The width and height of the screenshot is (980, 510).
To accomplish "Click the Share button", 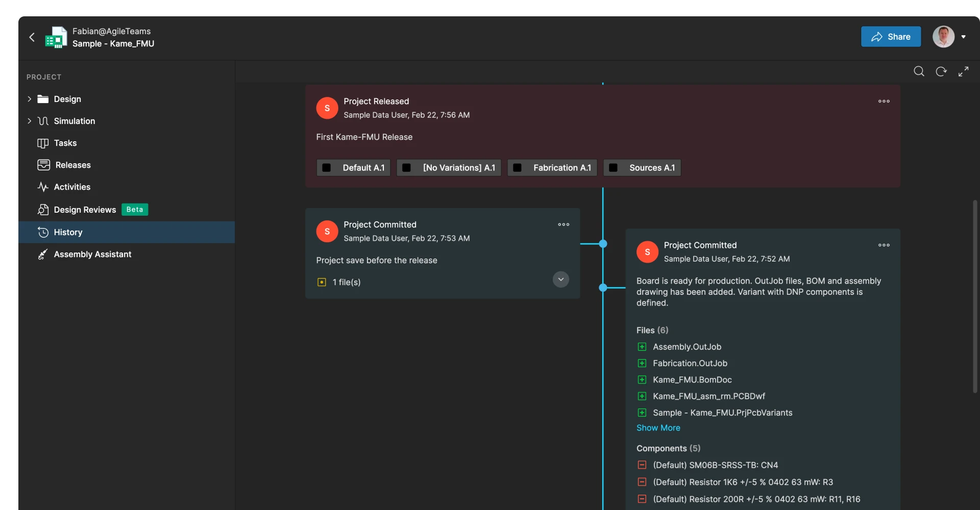I will click(891, 37).
